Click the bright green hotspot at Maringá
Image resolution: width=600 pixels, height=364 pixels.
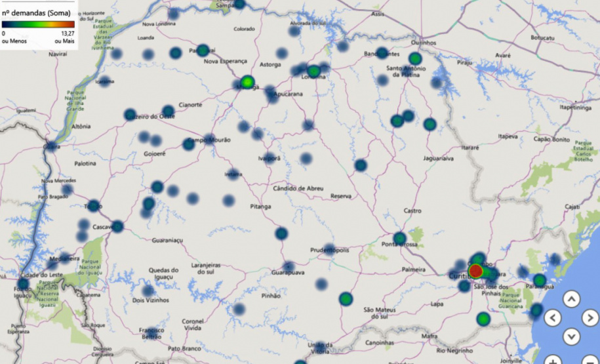(x=247, y=82)
